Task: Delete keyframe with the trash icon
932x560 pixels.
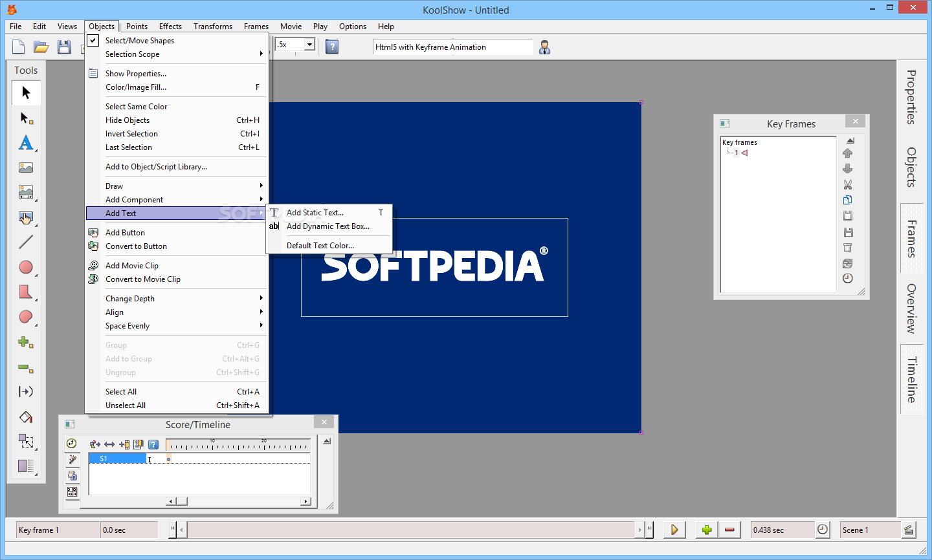Action: tap(848, 248)
